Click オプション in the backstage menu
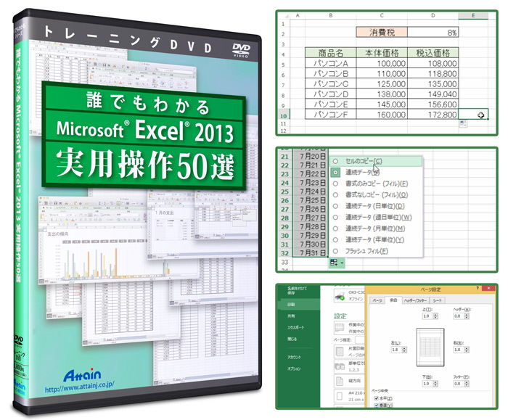The width and height of the screenshot is (508, 420). (294, 368)
